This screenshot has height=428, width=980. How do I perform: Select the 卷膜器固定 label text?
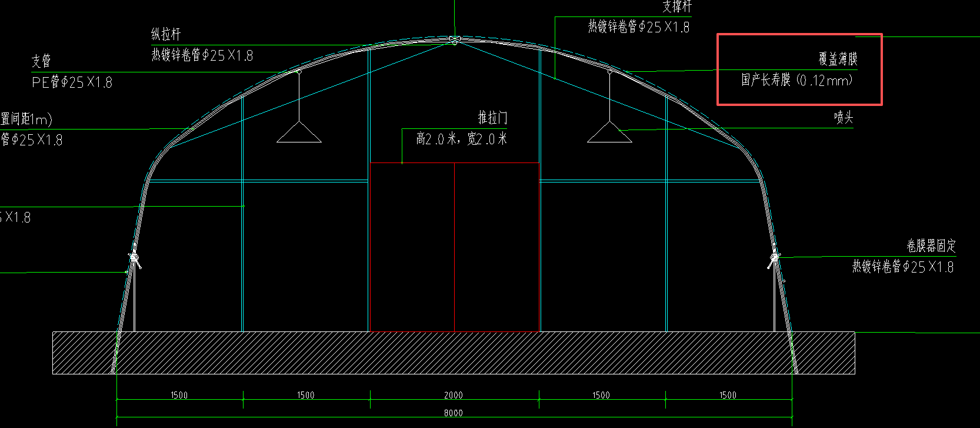931,245
